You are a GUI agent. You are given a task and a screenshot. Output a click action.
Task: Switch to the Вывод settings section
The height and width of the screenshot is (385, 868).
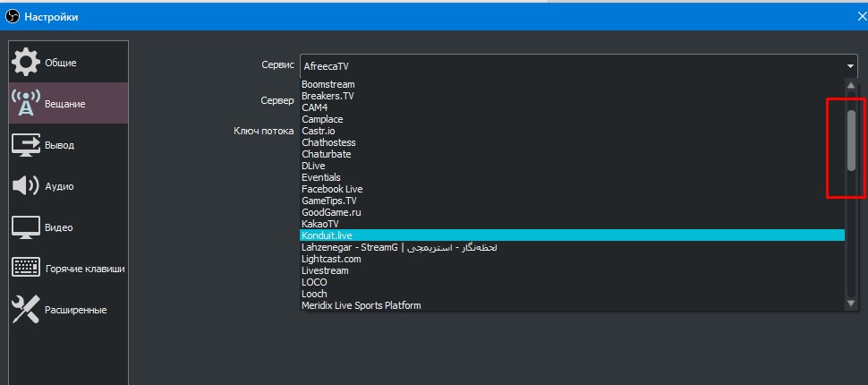69,144
